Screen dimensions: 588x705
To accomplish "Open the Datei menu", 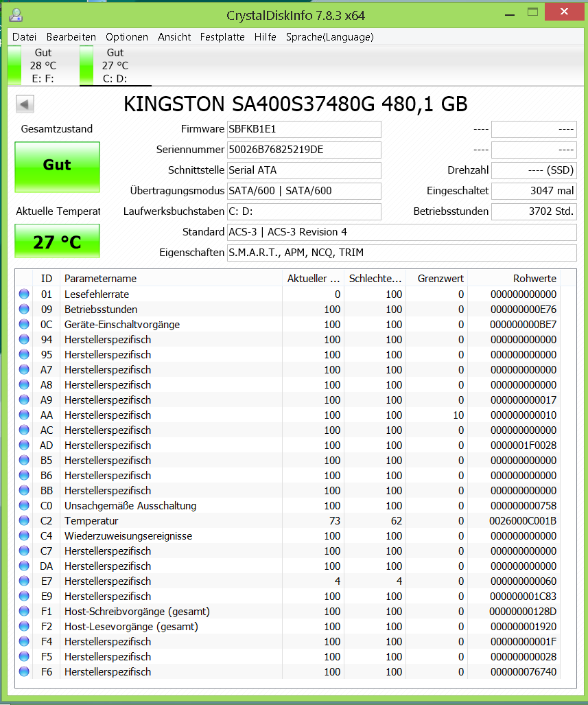I will [24, 37].
